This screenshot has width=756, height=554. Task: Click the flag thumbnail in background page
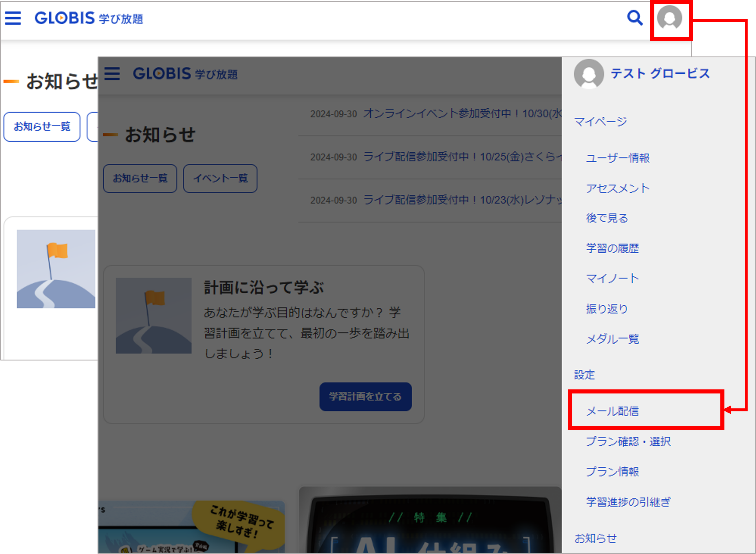coord(56,269)
